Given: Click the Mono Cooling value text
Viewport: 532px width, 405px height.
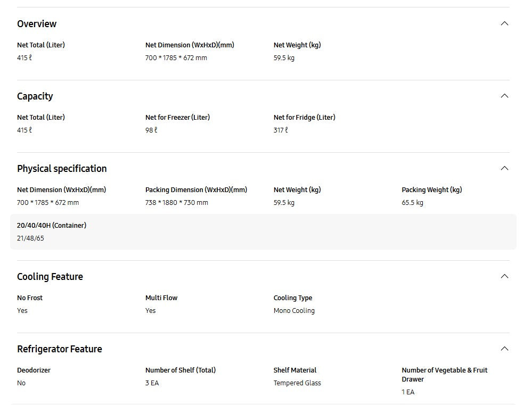Looking at the screenshot, I should tap(294, 311).
